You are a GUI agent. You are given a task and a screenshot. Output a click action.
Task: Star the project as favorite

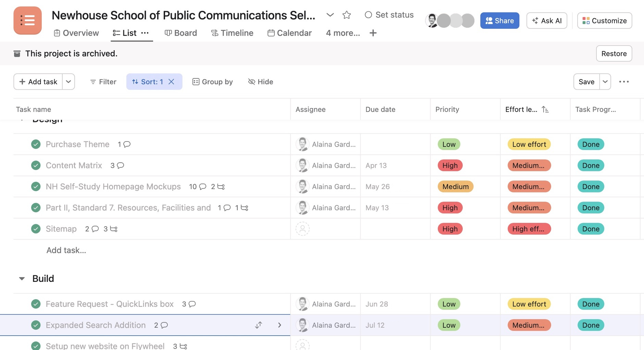tap(347, 15)
